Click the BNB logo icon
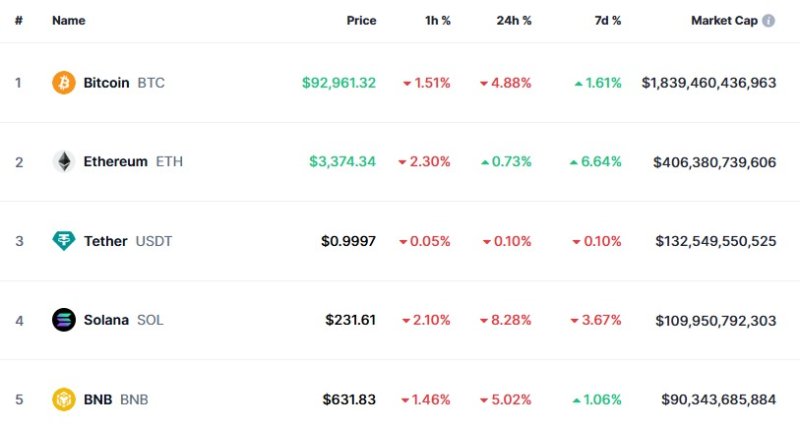The height and width of the screenshot is (428, 800). 64,400
